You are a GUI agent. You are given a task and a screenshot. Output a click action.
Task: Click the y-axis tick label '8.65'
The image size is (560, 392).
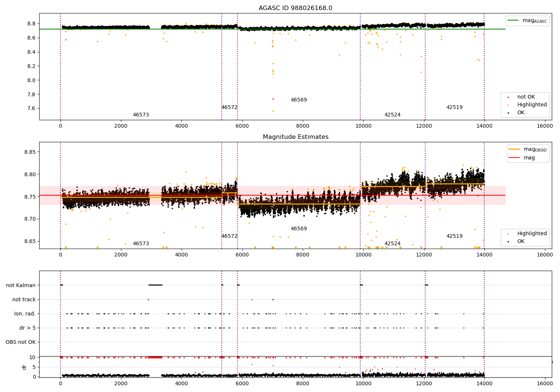30,242
